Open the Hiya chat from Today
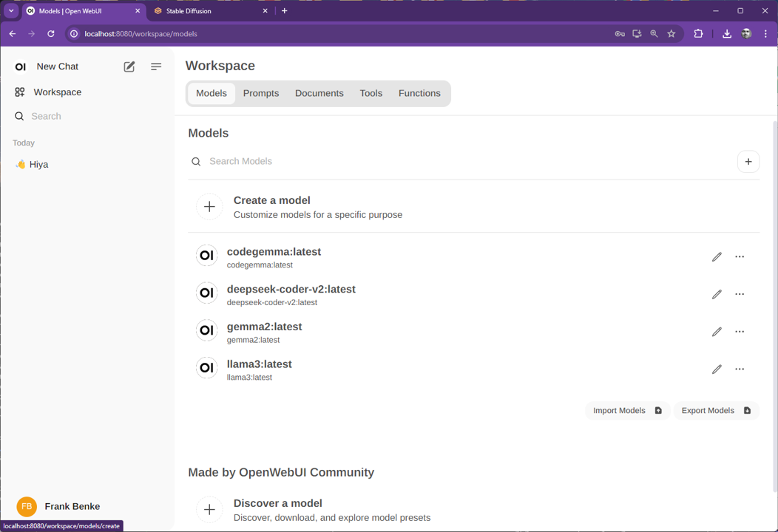The image size is (778, 532). (38, 165)
